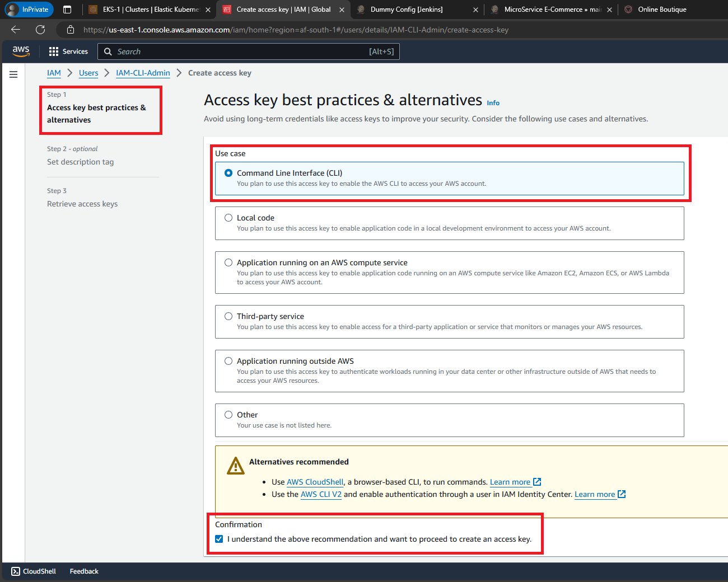
Task: Select the Third-party service option
Action: click(x=228, y=316)
